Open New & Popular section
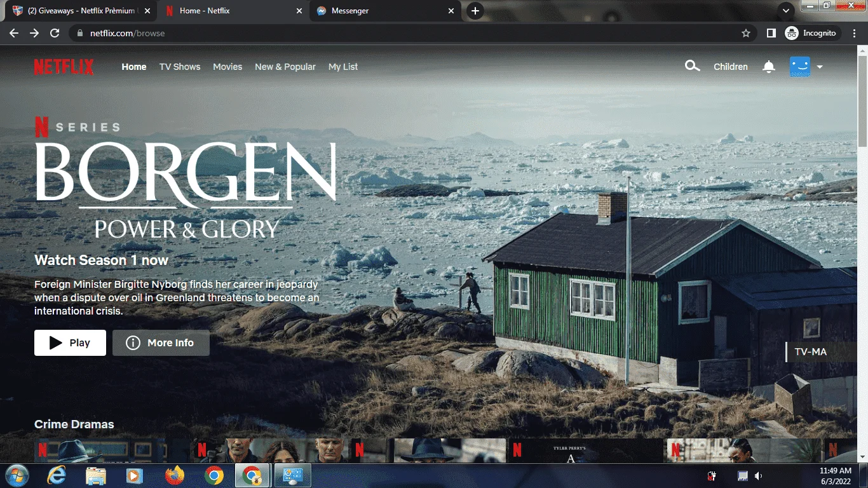868x488 pixels. 285,67
